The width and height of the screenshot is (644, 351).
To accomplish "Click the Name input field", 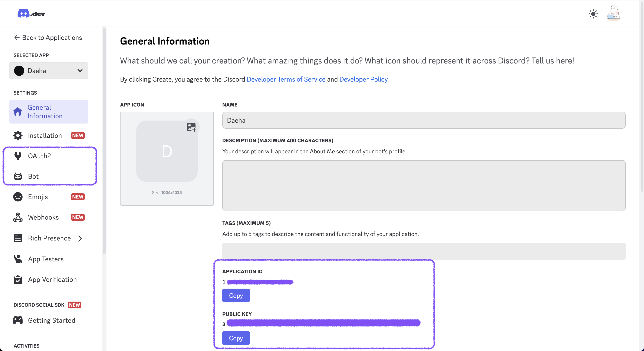I will click(x=424, y=120).
